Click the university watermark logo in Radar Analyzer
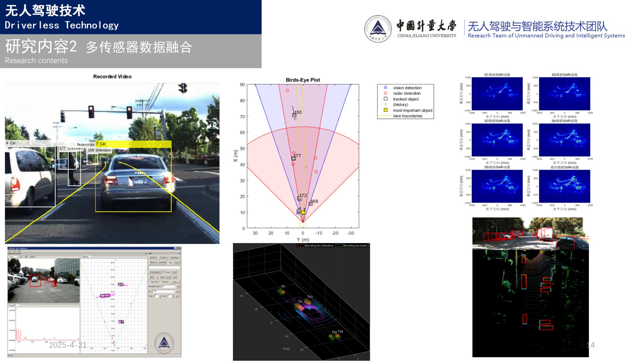Viewport: 644px width, 362px height. coord(164,343)
